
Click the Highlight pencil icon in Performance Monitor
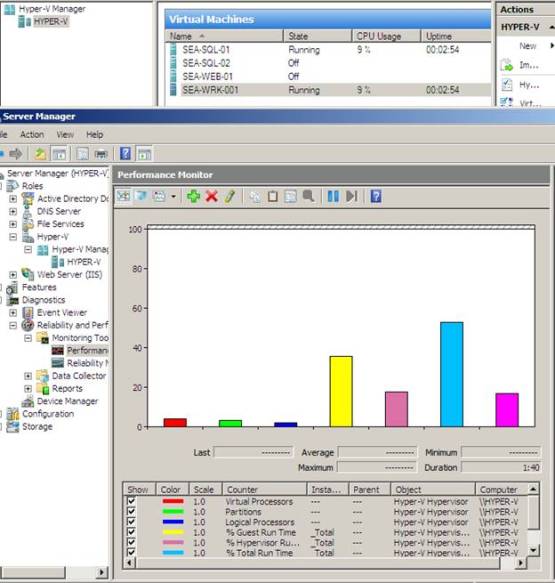point(230,196)
